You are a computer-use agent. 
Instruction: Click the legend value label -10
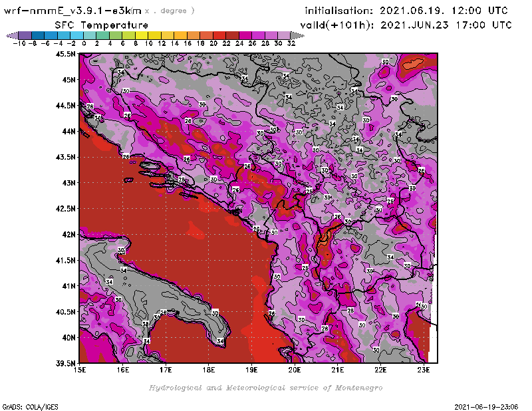(19, 44)
